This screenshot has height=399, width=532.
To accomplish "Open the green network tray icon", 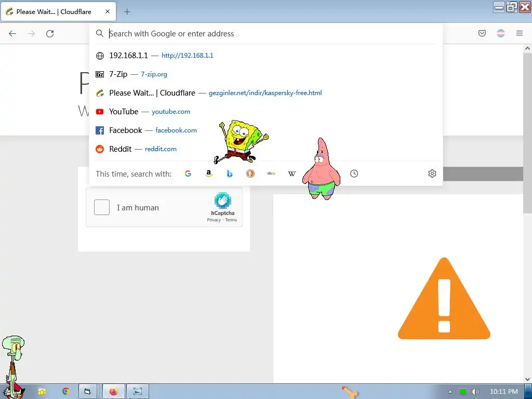I will pos(463,392).
